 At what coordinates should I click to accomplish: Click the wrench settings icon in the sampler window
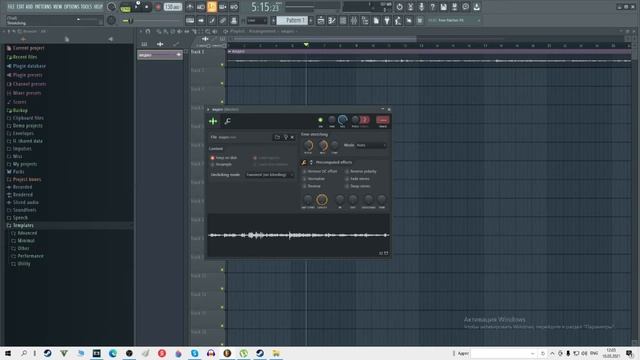click(x=228, y=121)
